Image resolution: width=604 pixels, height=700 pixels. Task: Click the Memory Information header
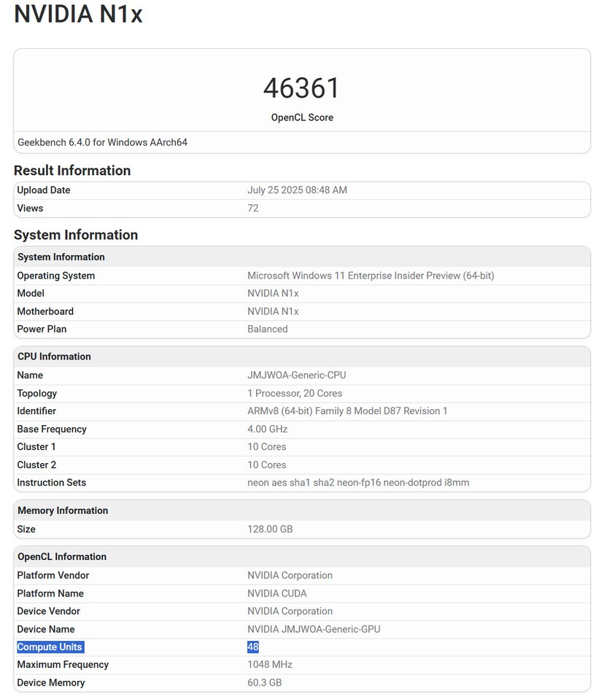[x=63, y=510]
